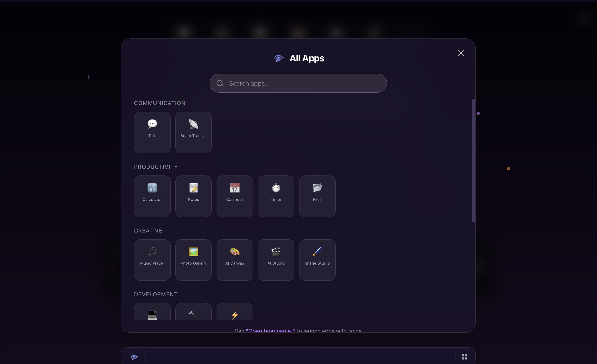Screen dimensions: 597x364
Task: Launch AI Canvas from Creative section
Action: pyautogui.click(x=235, y=260)
